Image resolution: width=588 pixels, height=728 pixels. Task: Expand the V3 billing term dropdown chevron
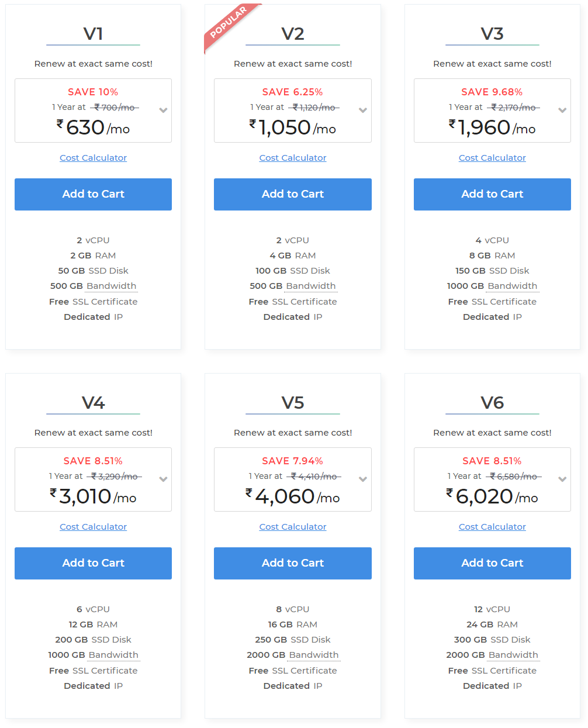pos(562,111)
